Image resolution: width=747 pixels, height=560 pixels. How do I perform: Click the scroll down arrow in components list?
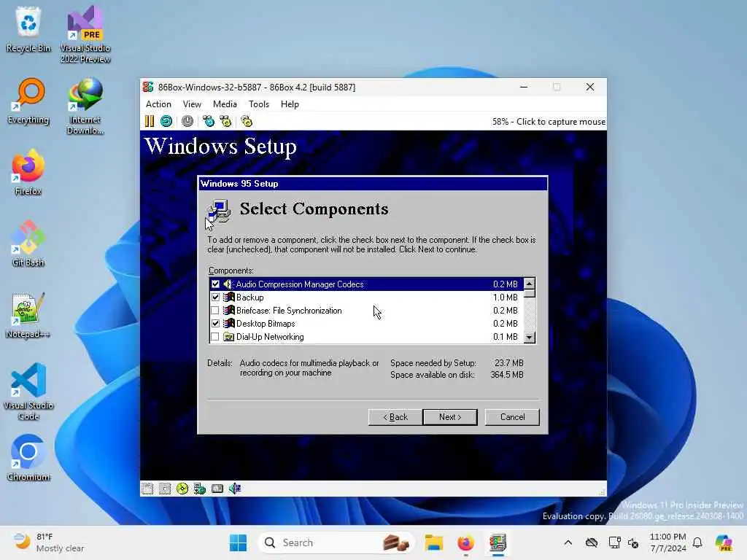[x=530, y=337]
